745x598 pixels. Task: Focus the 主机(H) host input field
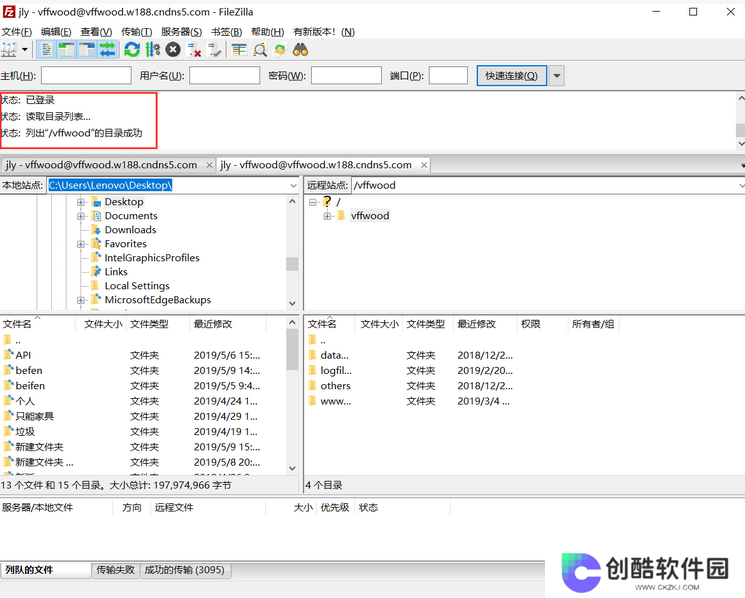(x=86, y=76)
